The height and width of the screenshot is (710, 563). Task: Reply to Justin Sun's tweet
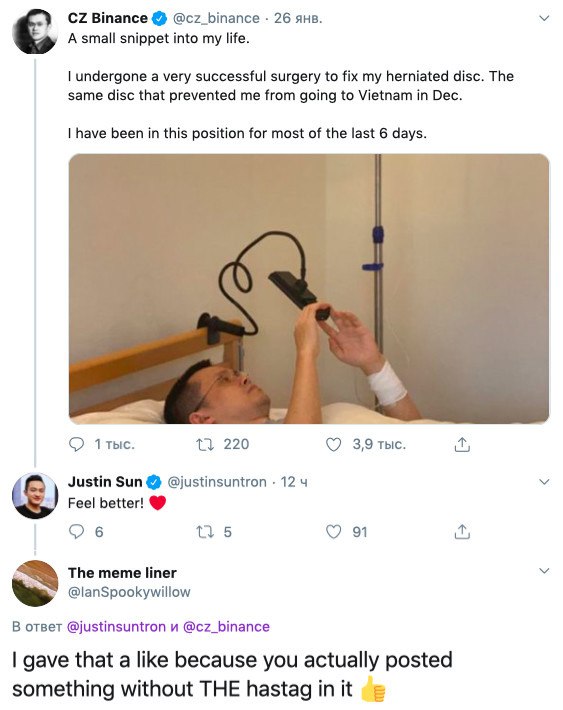[76, 532]
